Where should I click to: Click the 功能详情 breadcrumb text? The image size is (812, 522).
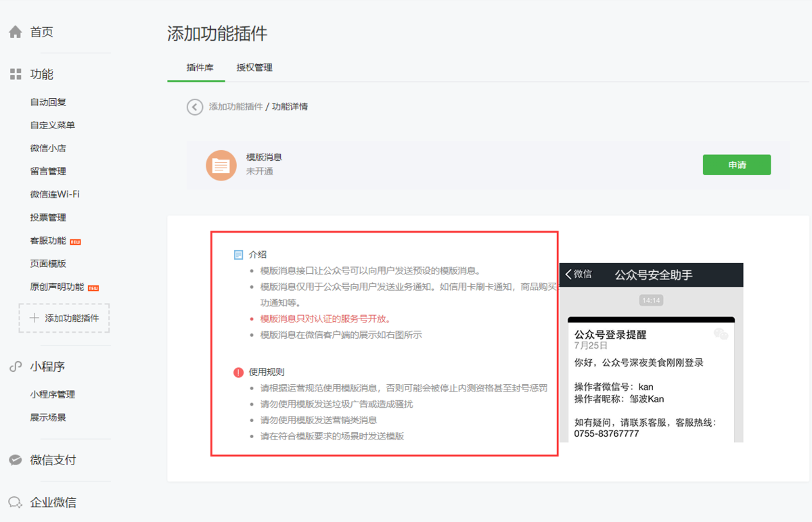[290, 107]
